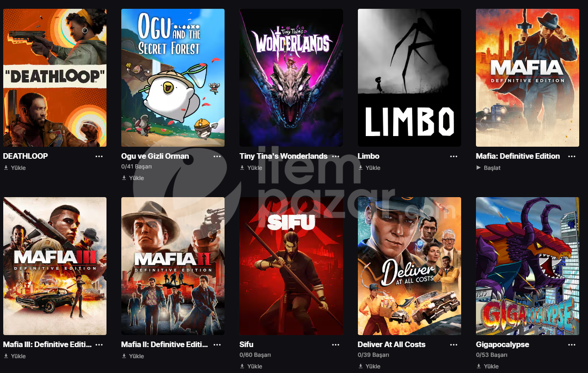Select the Sifu cover art
Viewport: 588px width, 373px height.
pyautogui.click(x=291, y=266)
